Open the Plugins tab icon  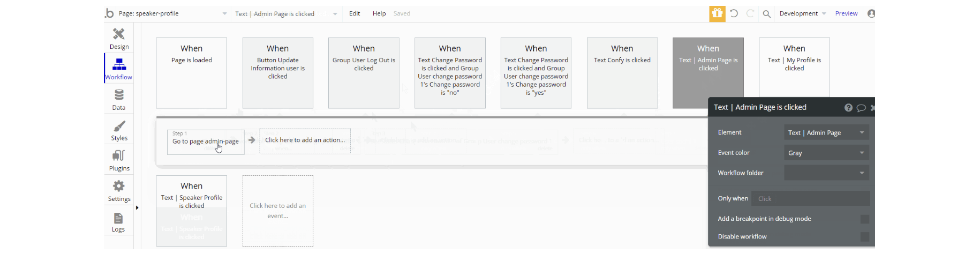pyautogui.click(x=119, y=156)
